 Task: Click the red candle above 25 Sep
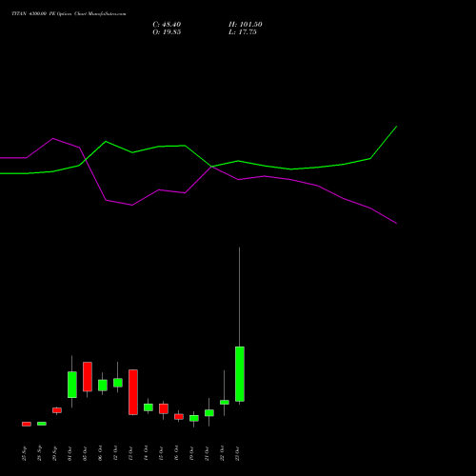pyautogui.click(x=27, y=424)
